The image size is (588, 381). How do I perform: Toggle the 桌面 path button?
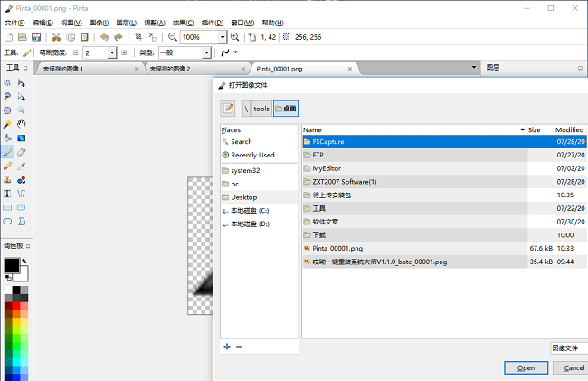(x=285, y=109)
